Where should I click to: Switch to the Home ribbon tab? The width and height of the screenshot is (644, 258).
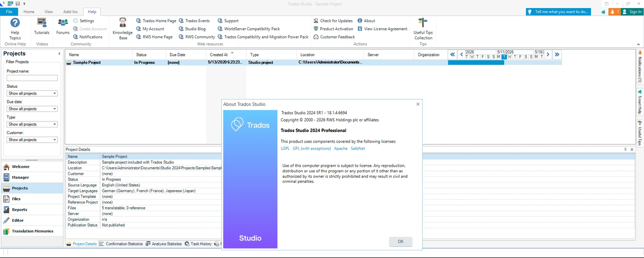coord(29,11)
